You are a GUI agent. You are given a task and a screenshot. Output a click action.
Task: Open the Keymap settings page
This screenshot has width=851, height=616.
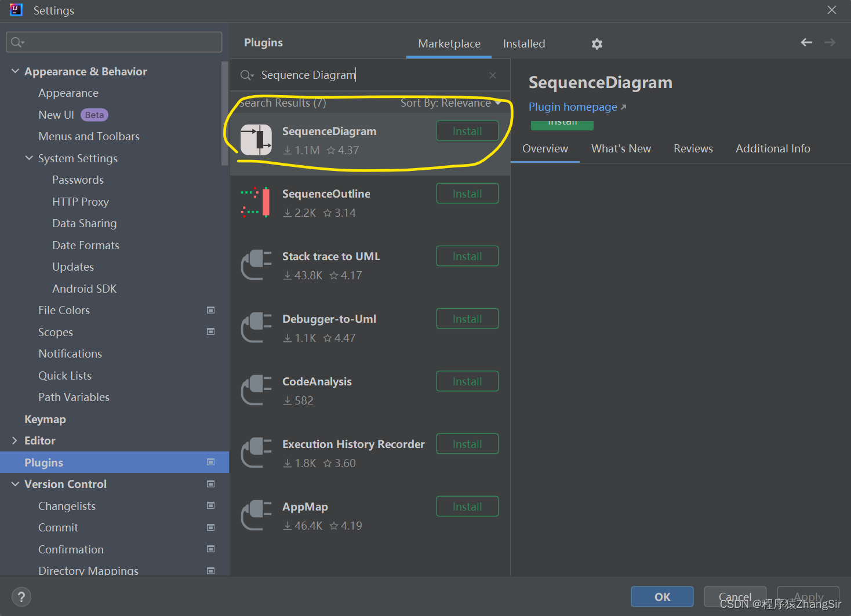[45, 419]
